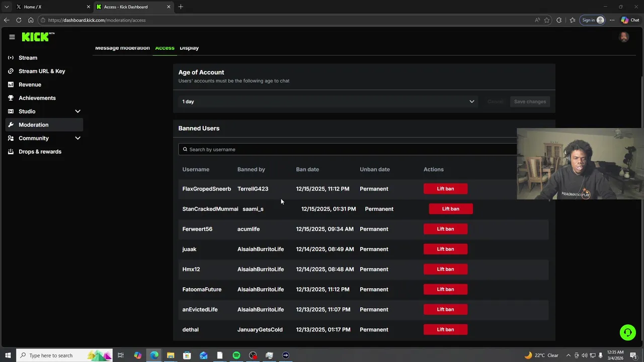The width and height of the screenshot is (644, 362).
Task: Open Microsoft Store from the taskbar
Action: pyautogui.click(x=187, y=355)
